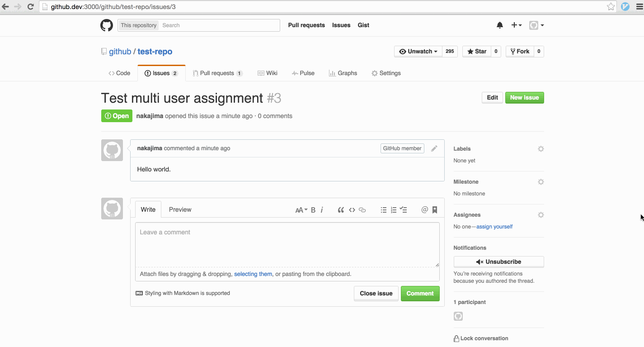644x347 pixels.
Task: Open the text size dropdown in the editor
Action: 301,209
